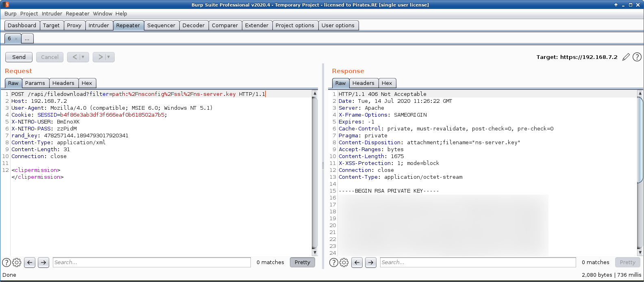Click the response search field
Screen dimensions: 644x282
478,262
